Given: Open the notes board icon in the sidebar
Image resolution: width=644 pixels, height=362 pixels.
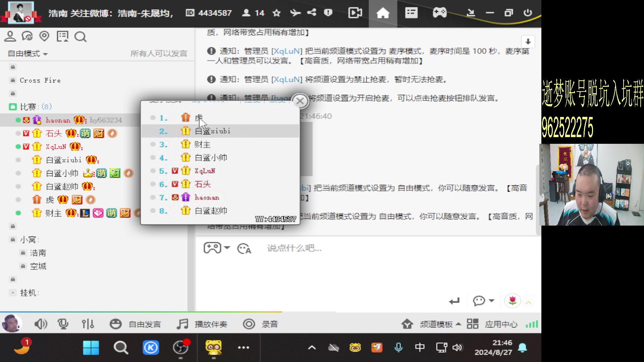Looking at the screenshot, I should 62,36.
